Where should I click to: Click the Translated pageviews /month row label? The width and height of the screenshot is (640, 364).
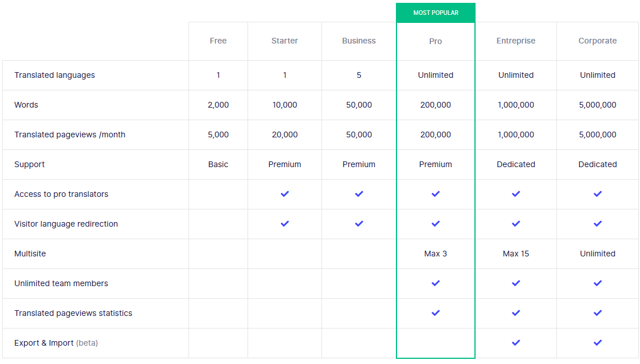[x=70, y=134]
